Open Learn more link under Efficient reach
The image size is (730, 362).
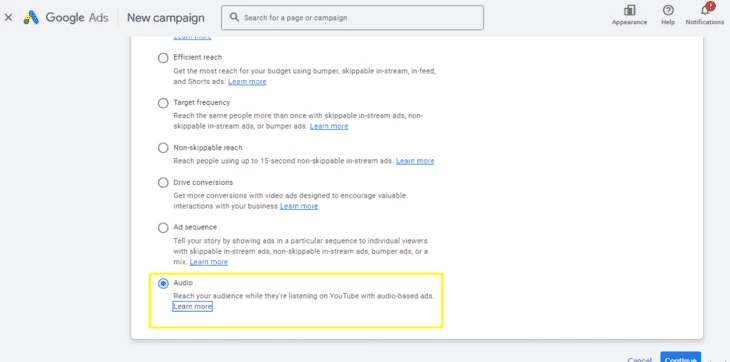[247, 81]
